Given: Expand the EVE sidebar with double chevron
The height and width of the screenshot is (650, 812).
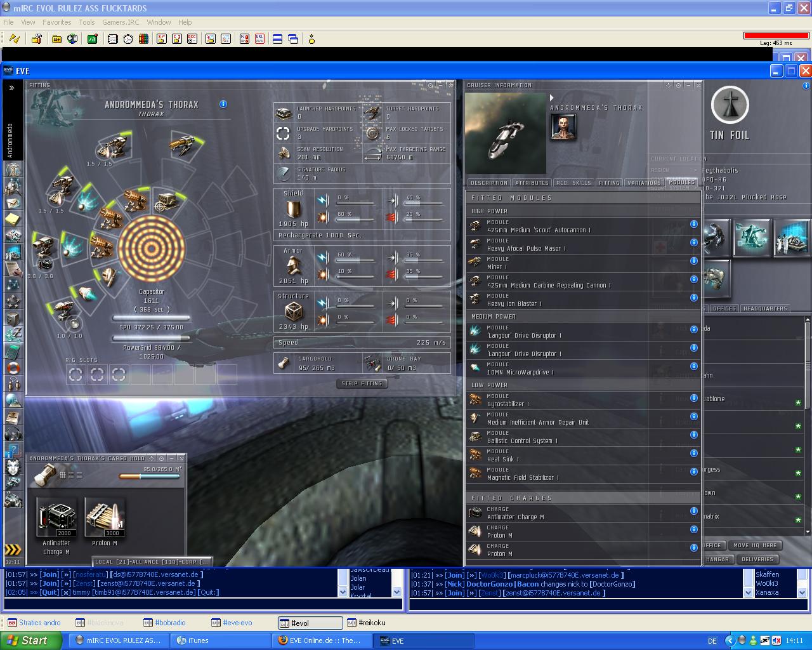Looking at the screenshot, I should point(11,88).
